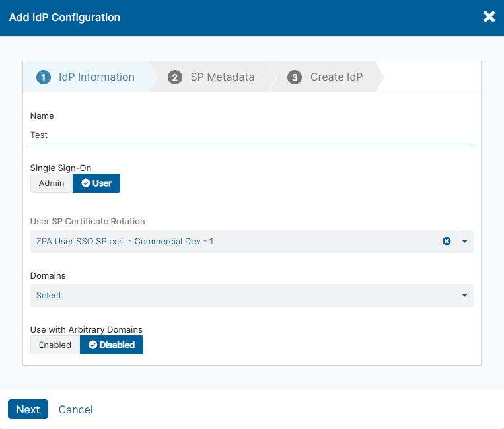
Task: Select User for Single Sign-On
Action: click(96, 183)
